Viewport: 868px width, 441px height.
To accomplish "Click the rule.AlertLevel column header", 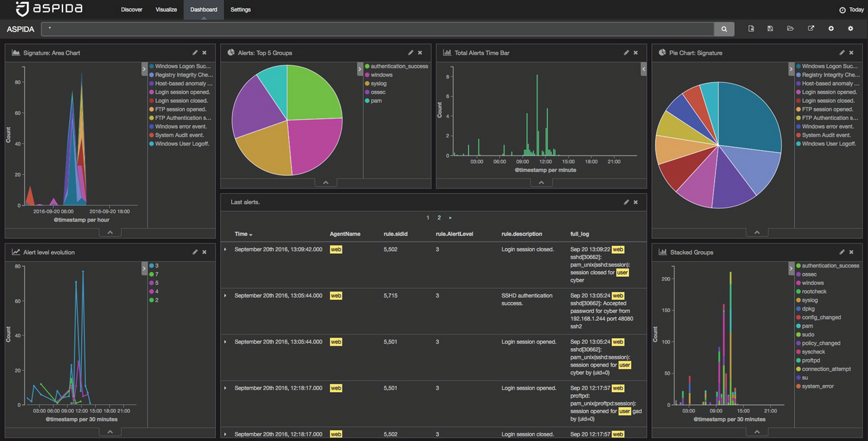I will click(454, 234).
